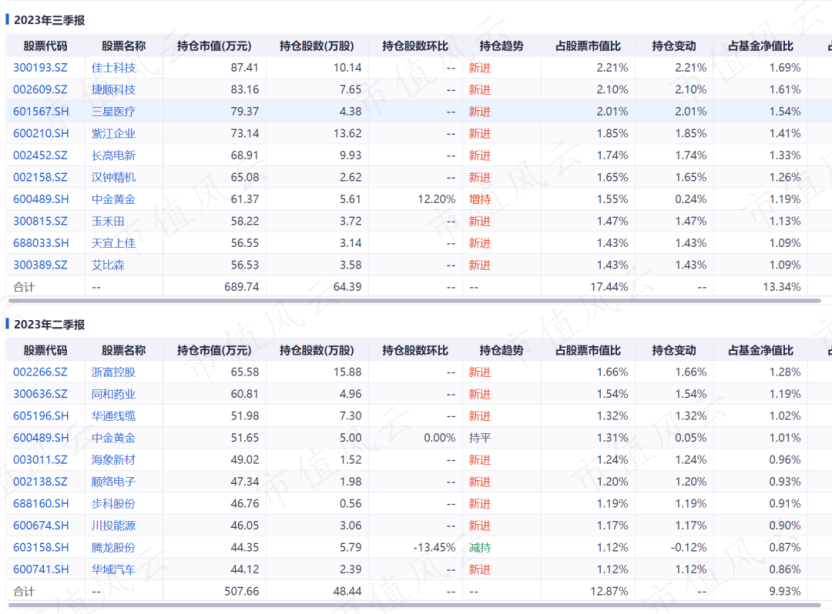Image resolution: width=832 pixels, height=614 pixels.
Task: Click the 688033.SH code link
Action: pos(41,243)
